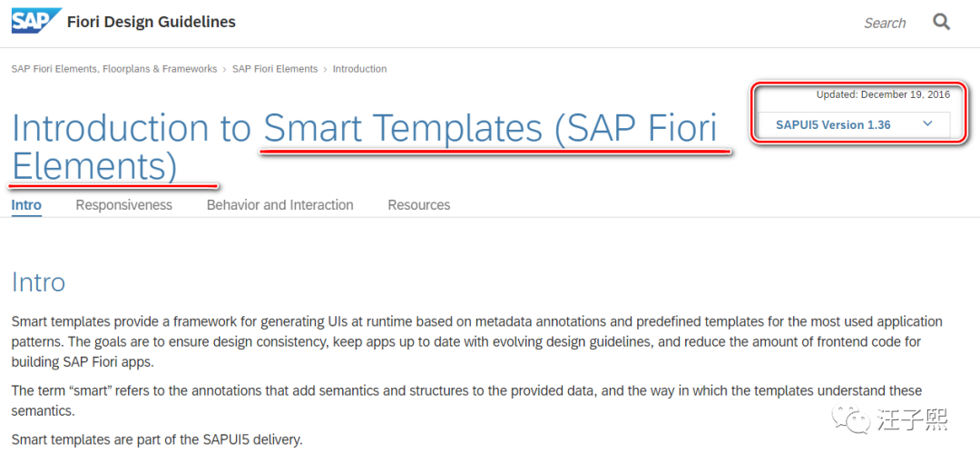Screen dimensions: 980x463
Task: Open the Fiori Design Guidelines home title
Action: coord(152,22)
